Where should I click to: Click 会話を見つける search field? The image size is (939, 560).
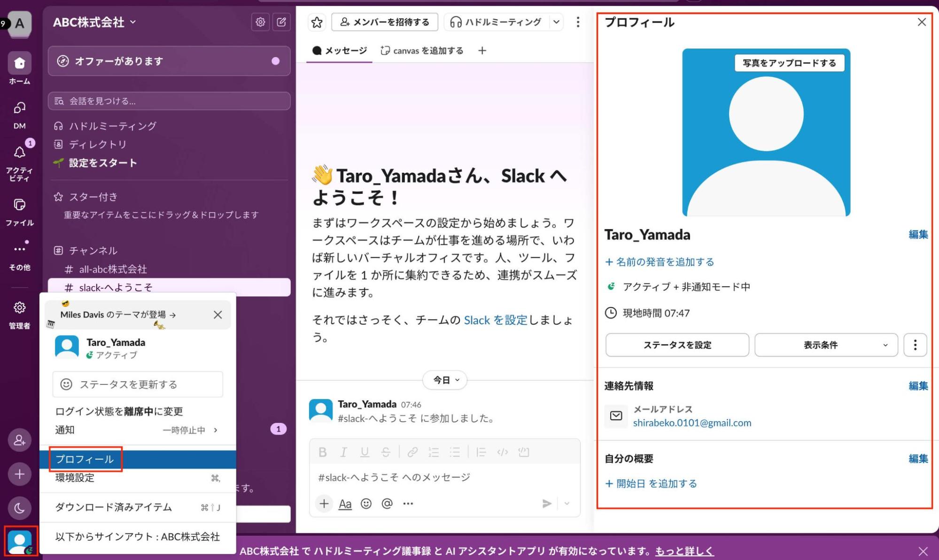(169, 101)
